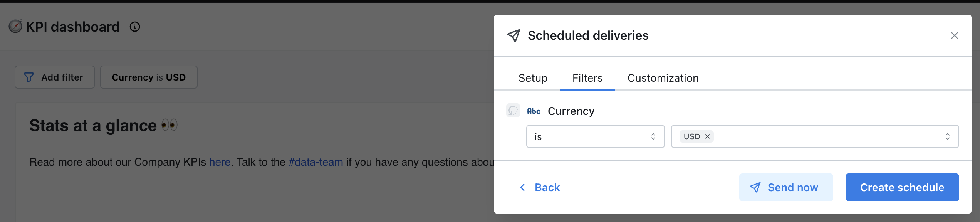980x222 pixels.
Task: Open the dashboard info icon
Action: tap(135, 27)
